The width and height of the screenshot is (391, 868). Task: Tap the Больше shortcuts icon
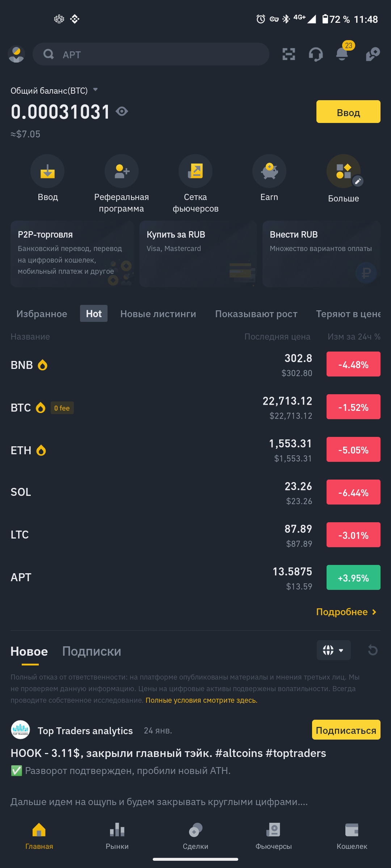click(x=343, y=171)
